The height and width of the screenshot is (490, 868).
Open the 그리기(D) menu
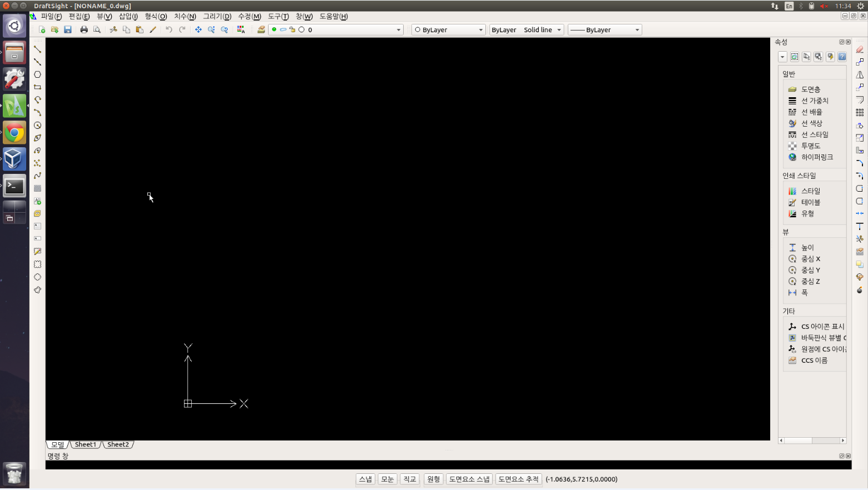click(x=217, y=17)
